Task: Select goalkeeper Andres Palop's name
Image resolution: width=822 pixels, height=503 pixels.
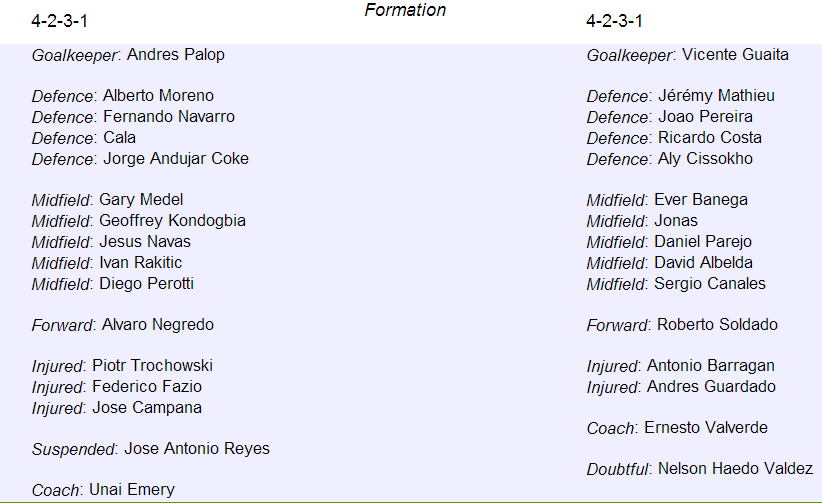Action: [x=176, y=55]
